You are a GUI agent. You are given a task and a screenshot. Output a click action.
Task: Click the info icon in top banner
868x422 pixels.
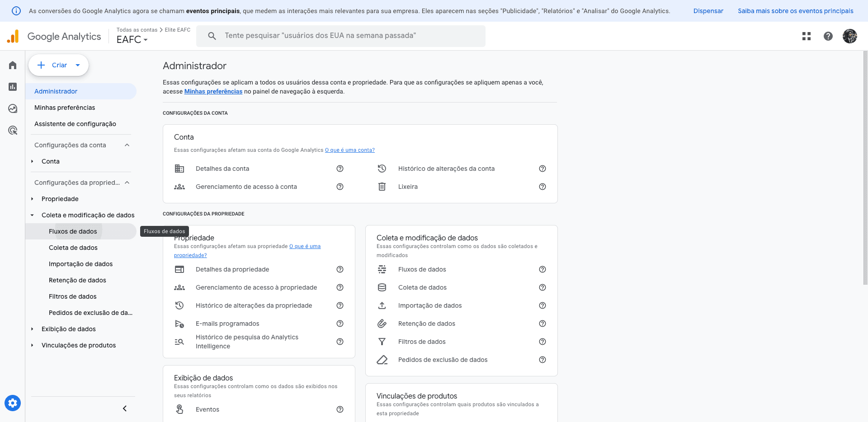point(16,11)
